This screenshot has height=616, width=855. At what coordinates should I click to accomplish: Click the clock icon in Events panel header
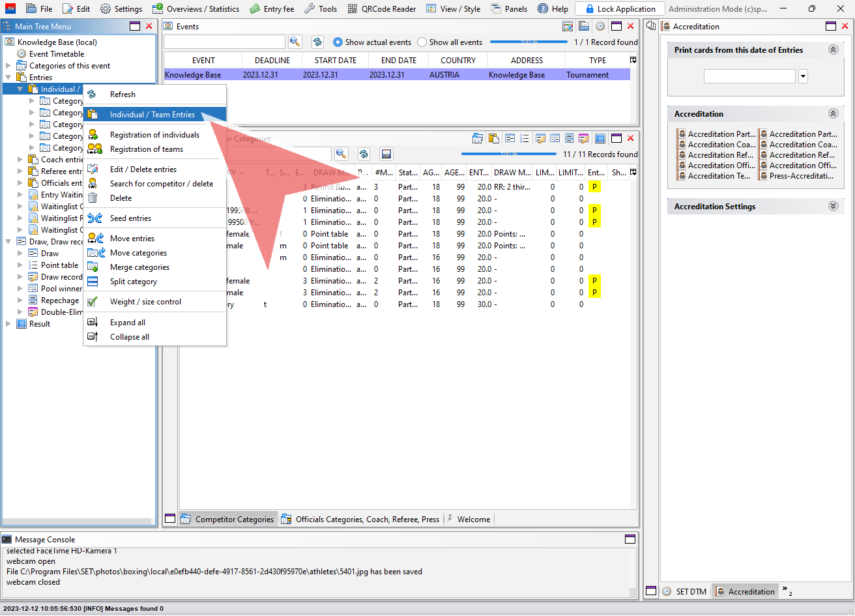[x=600, y=26]
